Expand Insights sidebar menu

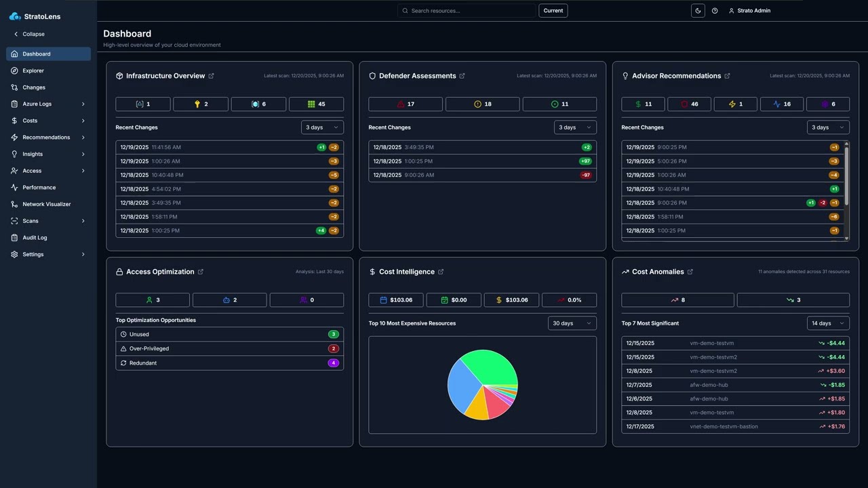point(48,154)
